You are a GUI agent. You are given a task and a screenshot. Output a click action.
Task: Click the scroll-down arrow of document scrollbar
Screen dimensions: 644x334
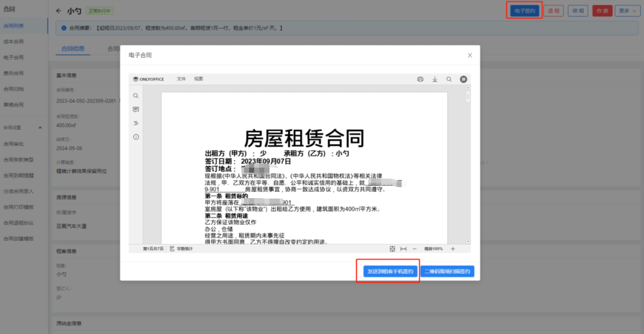point(468,241)
